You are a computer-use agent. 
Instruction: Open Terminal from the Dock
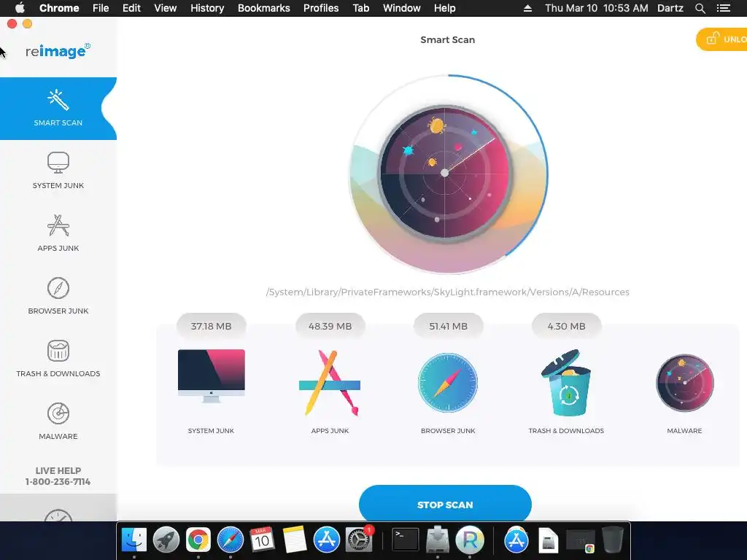tap(405, 540)
